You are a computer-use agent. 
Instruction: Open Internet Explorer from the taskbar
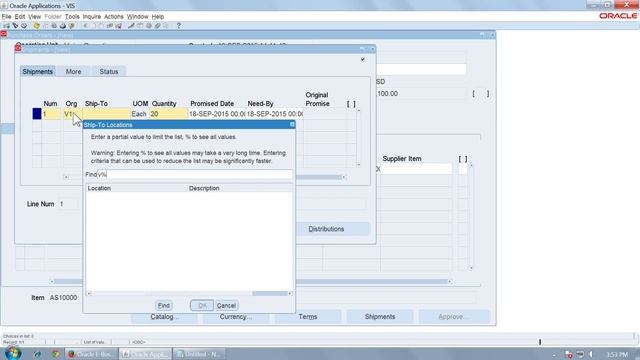[37, 354]
